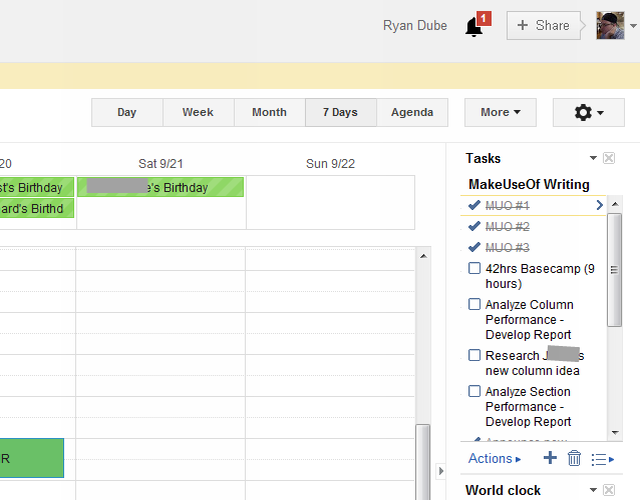The height and width of the screenshot is (500, 640).
Task: Add a new task with plus icon
Action: 549,458
